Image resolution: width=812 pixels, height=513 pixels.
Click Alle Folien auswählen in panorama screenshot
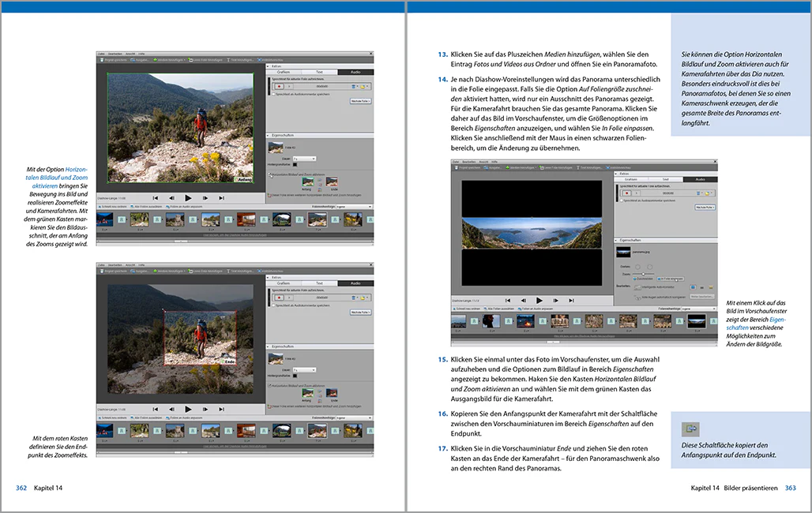[x=499, y=309]
